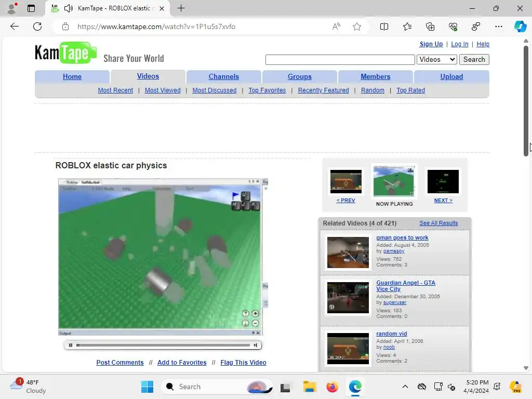
Task: Open Random videos link
Action: 373,90
